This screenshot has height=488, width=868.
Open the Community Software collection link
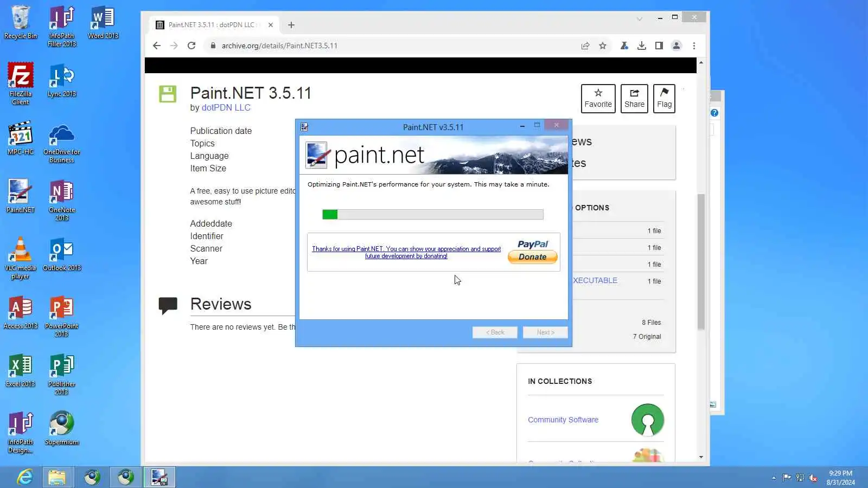(x=563, y=420)
